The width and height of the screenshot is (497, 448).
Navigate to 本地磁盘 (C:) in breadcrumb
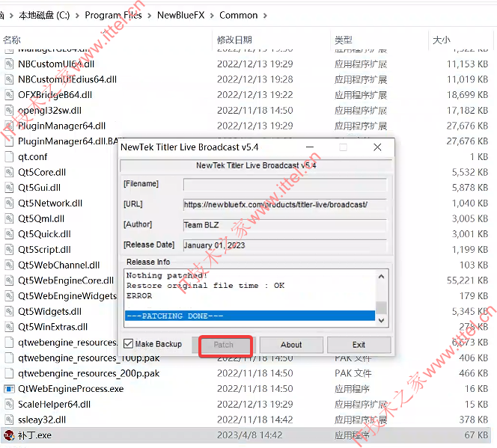click(x=44, y=15)
